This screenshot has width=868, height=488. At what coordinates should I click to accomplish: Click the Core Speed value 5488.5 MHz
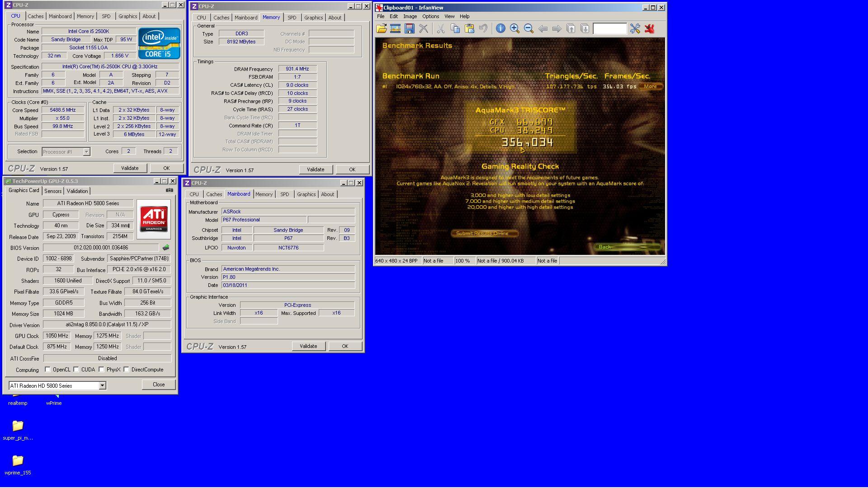point(63,110)
